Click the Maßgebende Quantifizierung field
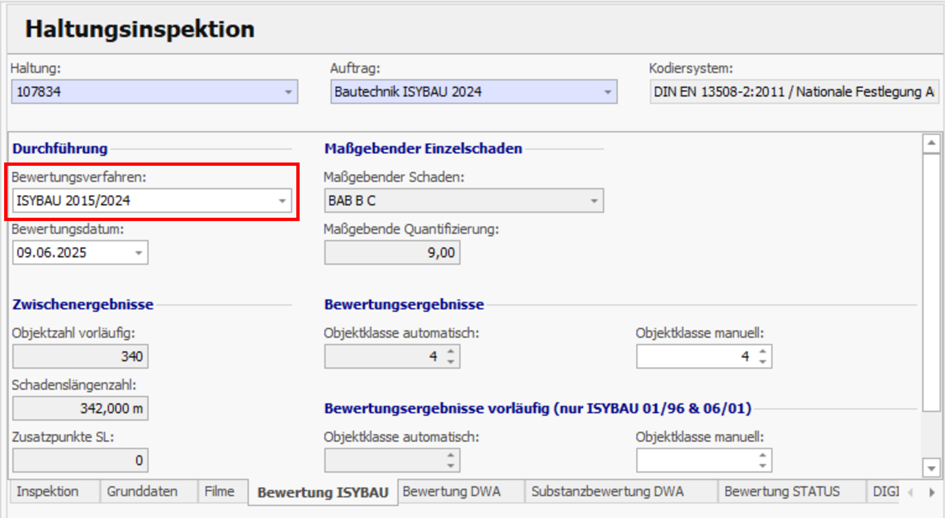This screenshot has width=945, height=518. pyautogui.click(x=392, y=253)
